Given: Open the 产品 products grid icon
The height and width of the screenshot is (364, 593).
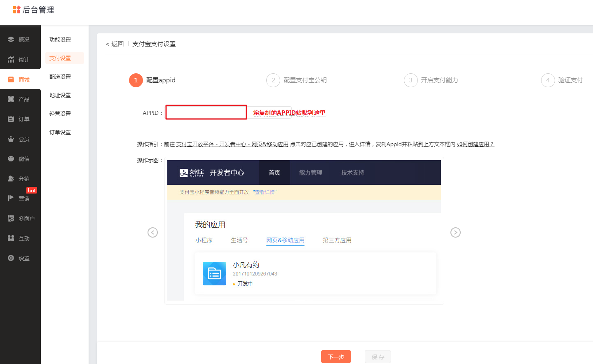Looking at the screenshot, I should pos(11,99).
